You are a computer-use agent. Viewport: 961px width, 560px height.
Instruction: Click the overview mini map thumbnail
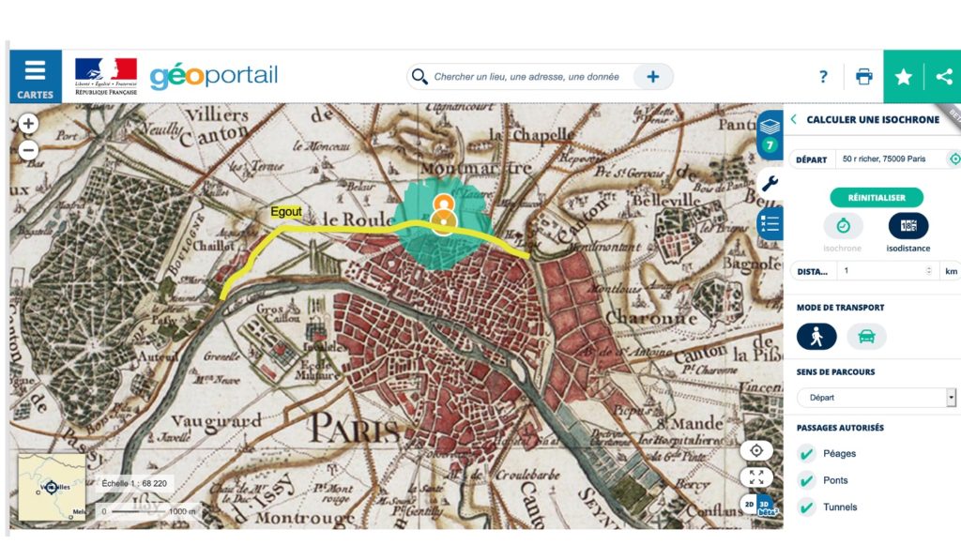tap(53, 488)
